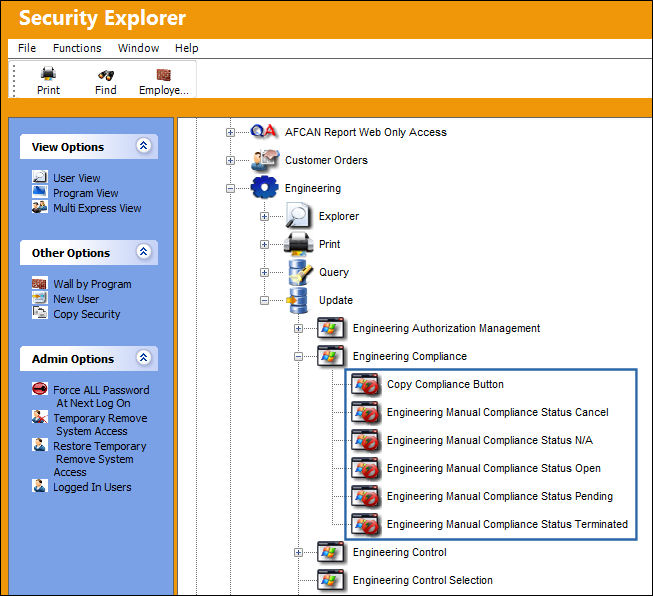Click the Engineering Compliance window icon
The image size is (653, 596).
(x=331, y=357)
